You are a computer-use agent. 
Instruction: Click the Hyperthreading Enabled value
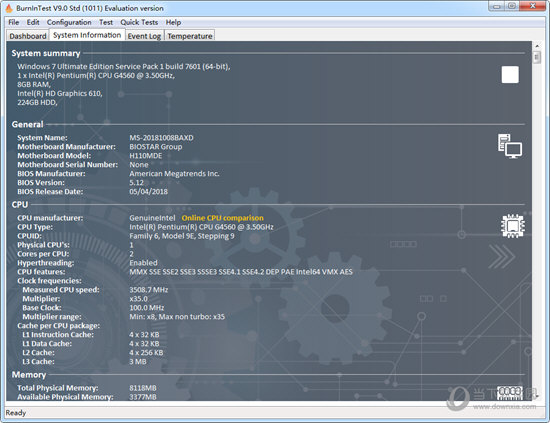point(143,263)
